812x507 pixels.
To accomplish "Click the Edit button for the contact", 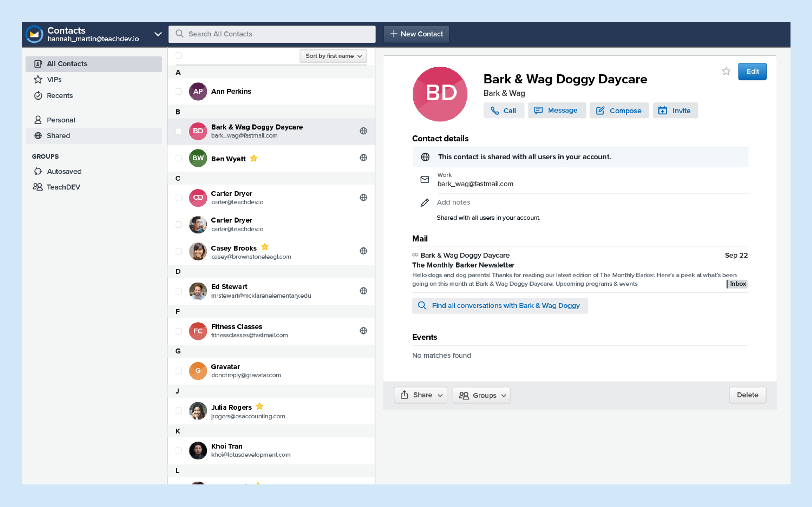I will [752, 71].
